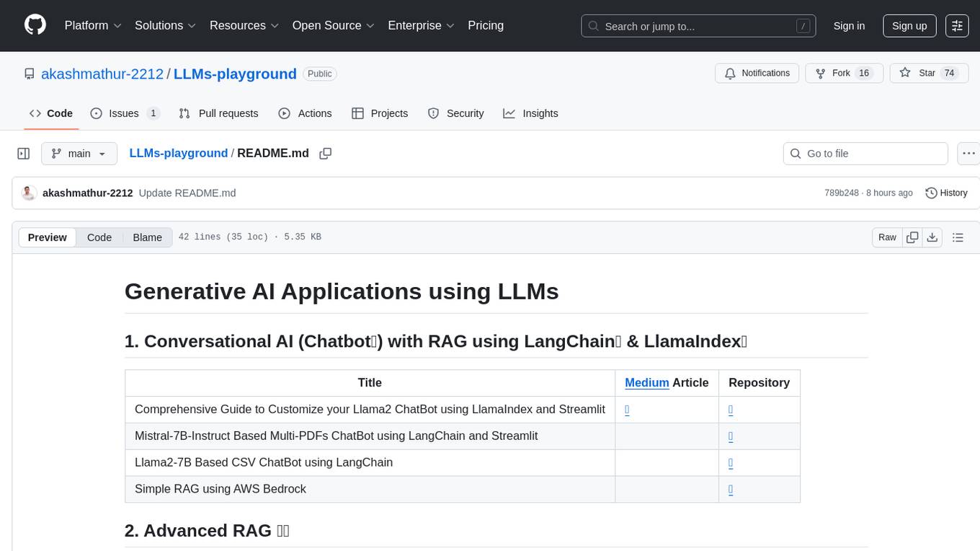Collapse the file tree side panel

point(23,154)
